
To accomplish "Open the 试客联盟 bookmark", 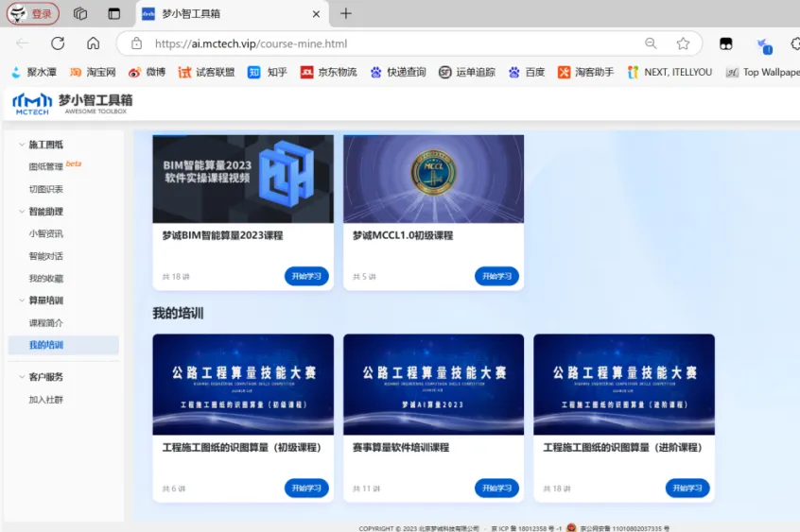I will [x=207, y=73].
